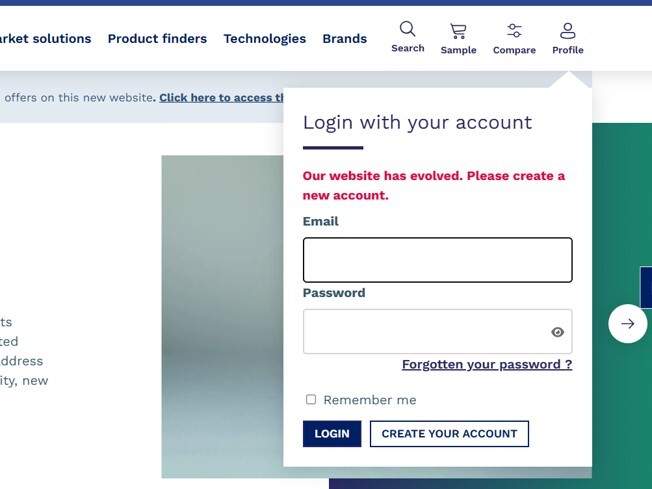652x489 pixels.
Task: Click into the Password field
Action: coord(425,332)
